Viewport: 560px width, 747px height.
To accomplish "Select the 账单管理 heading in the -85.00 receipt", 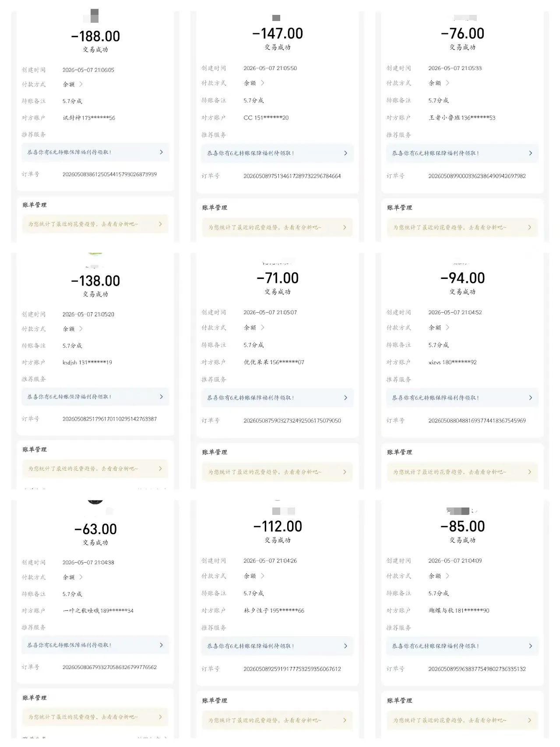I will [x=399, y=701].
